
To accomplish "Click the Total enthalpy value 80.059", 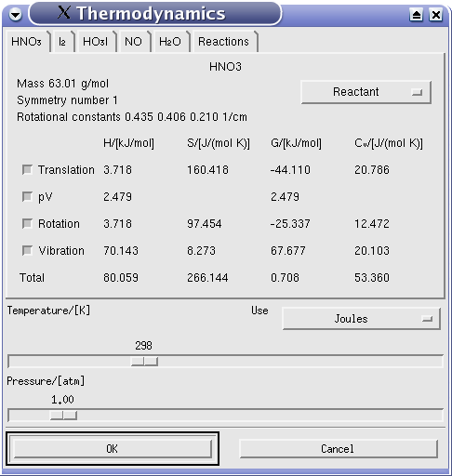I will coord(121,278).
